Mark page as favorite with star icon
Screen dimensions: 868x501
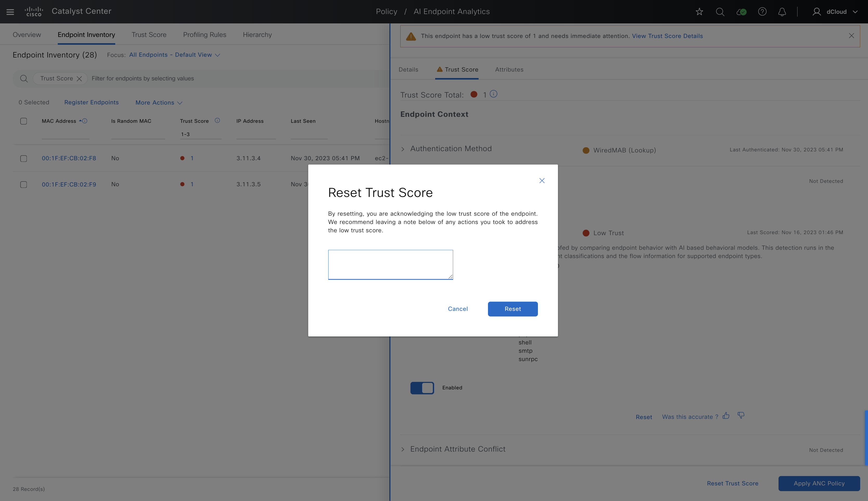pos(699,12)
